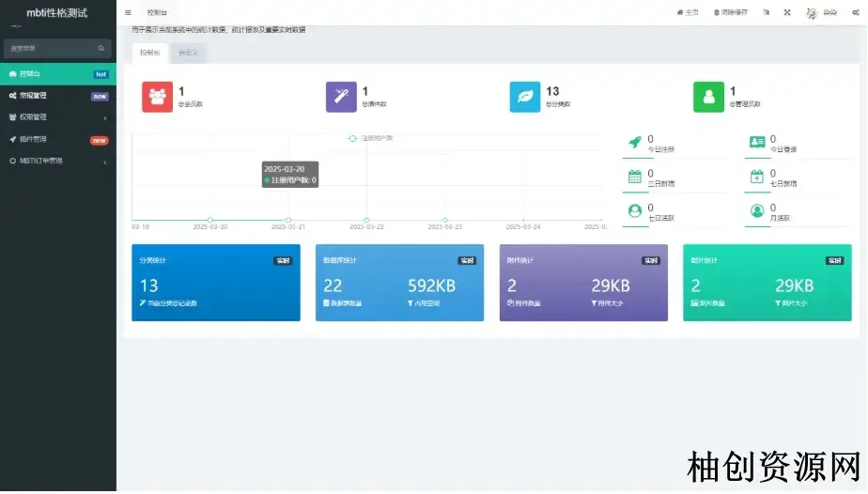Click the red total members icon
The width and height of the screenshot is (868, 494).
157,97
